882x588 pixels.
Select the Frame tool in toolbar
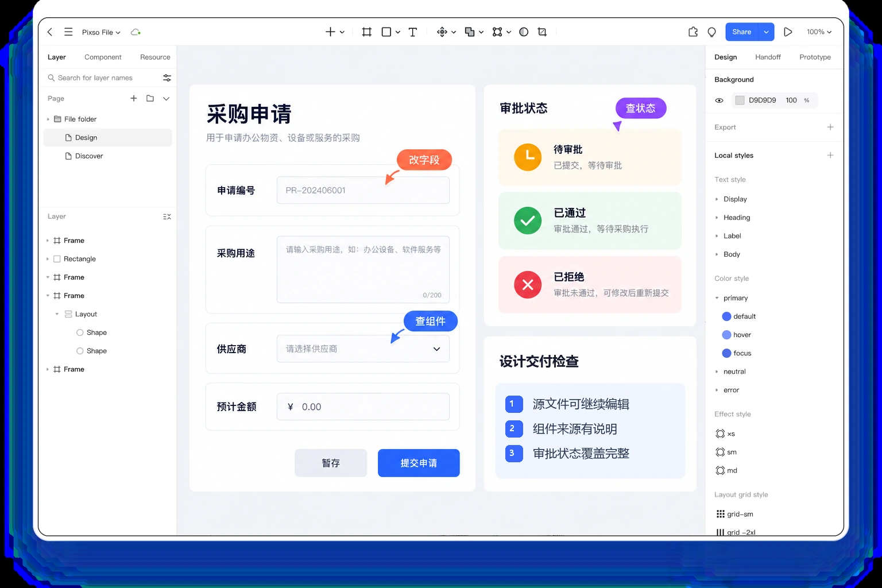pyautogui.click(x=367, y=32)
